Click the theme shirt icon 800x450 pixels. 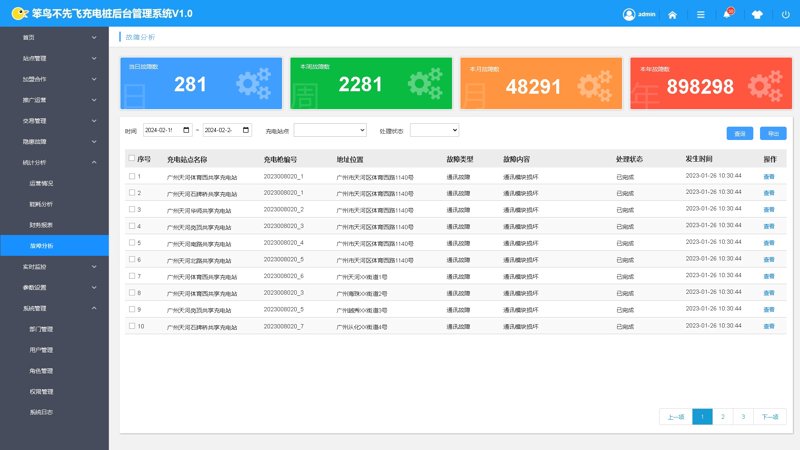pyautogui.click(x=757, y=15)
